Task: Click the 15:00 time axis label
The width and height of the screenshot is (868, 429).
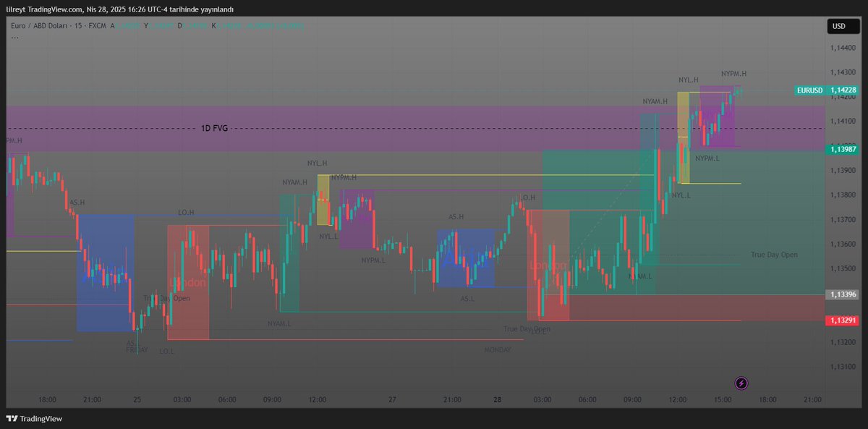Action: 723,399
